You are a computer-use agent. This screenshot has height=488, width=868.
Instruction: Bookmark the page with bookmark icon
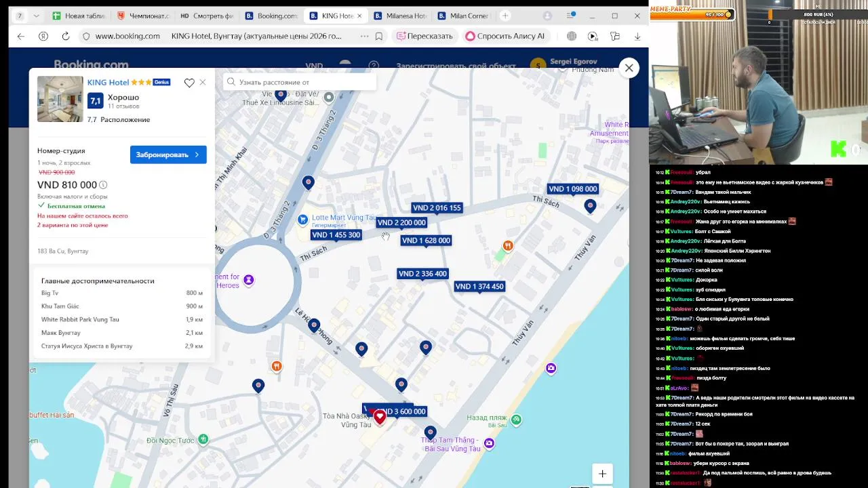pyautogui.click(x=379, y=36)
